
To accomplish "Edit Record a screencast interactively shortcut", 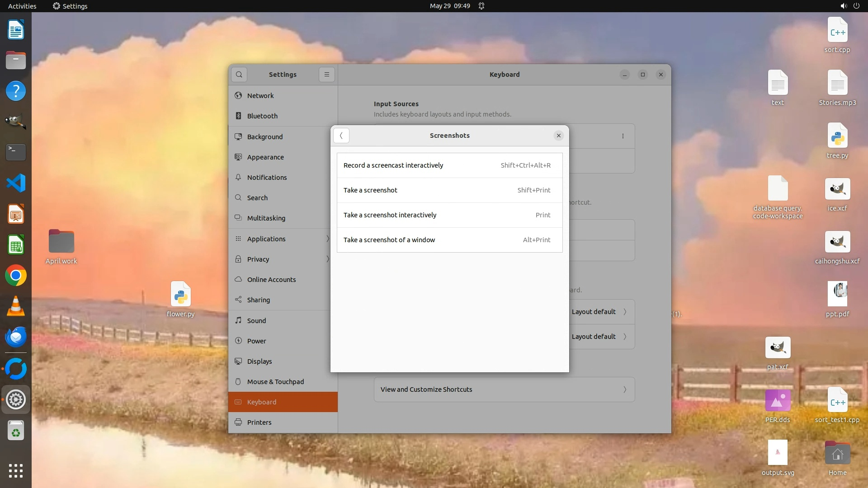I will click(x=449, y=165).
